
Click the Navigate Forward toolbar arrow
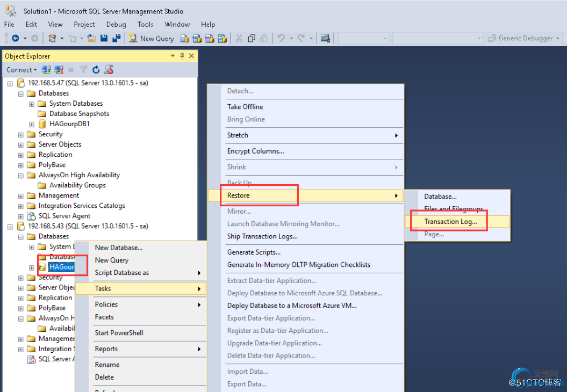[x=34, y=38]
